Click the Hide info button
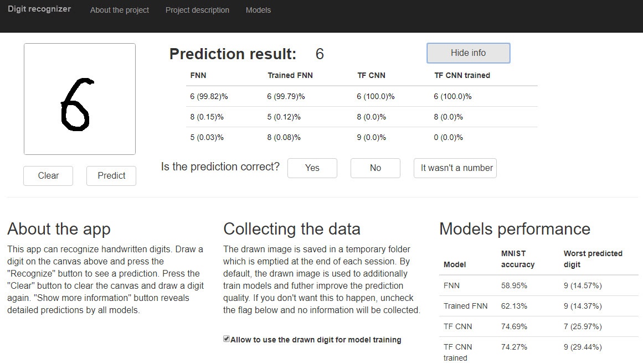 tap(468, 53)
